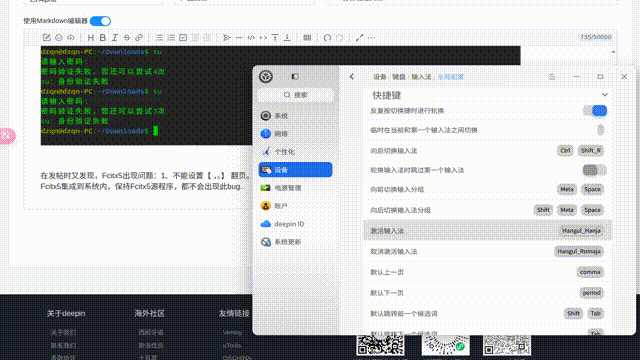Open more options ellipsis in editor toolbar

pyautogui.click(x=371, y=38)
